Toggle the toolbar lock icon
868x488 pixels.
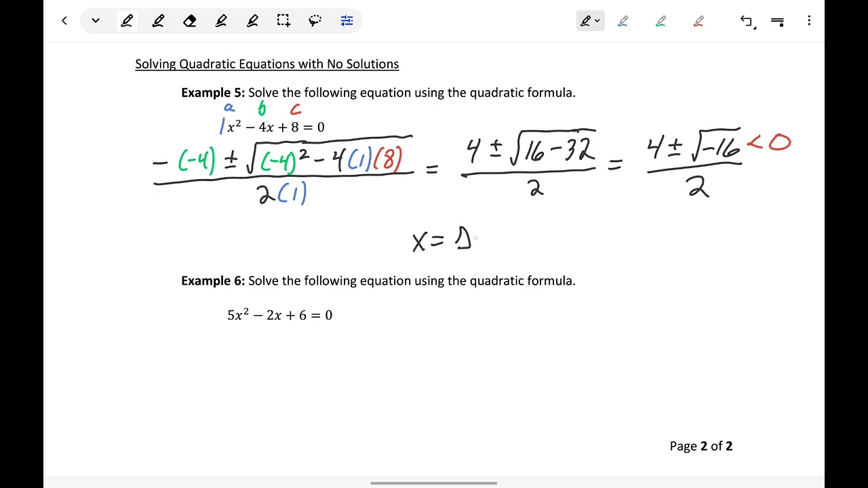point(778,21)
